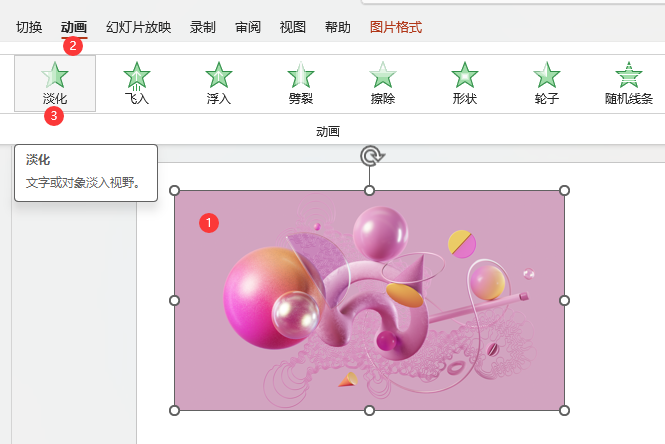
Task: Click the top-left resize handle of picture
Action: [174, 190]
